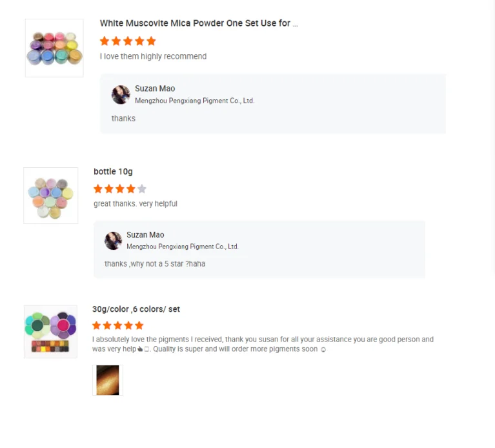The image size is (495, 448).
Task: Click Suzan Mao's avatar in the second reply
Action: 114,241
